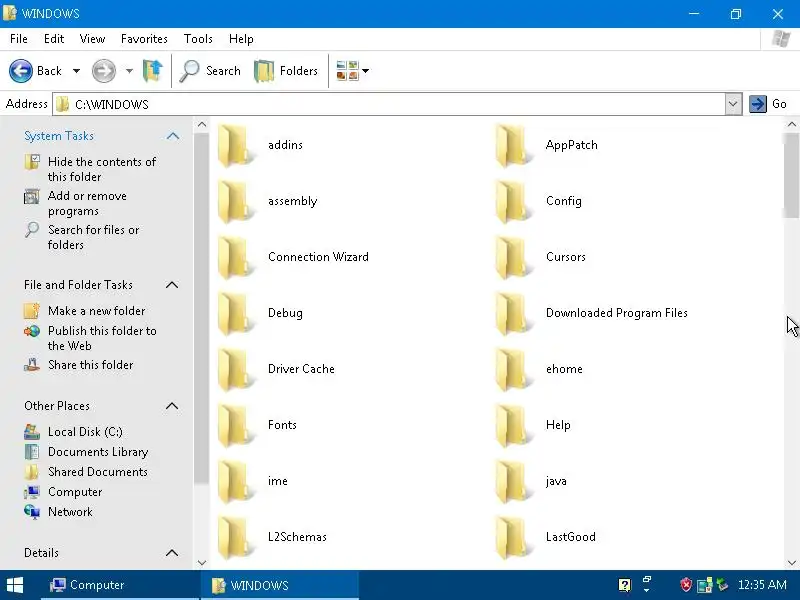
Task: Collapse the File and Folder Tasks section
Action: (172, 285)
